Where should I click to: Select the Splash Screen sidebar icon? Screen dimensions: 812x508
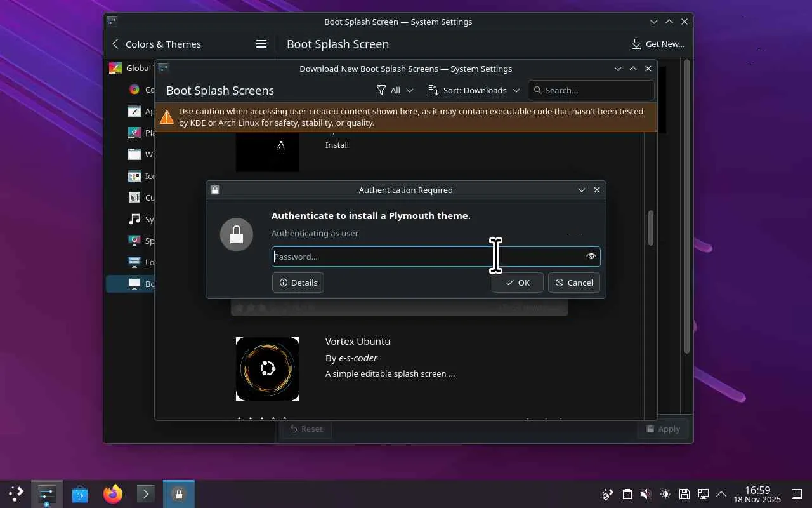134,241
